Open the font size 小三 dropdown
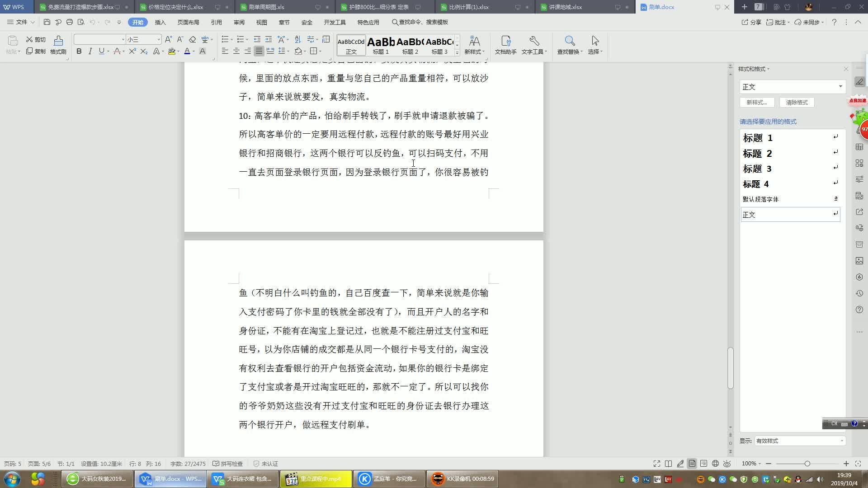Viewport: 868px width, 488px height. [x=159, y=39]
